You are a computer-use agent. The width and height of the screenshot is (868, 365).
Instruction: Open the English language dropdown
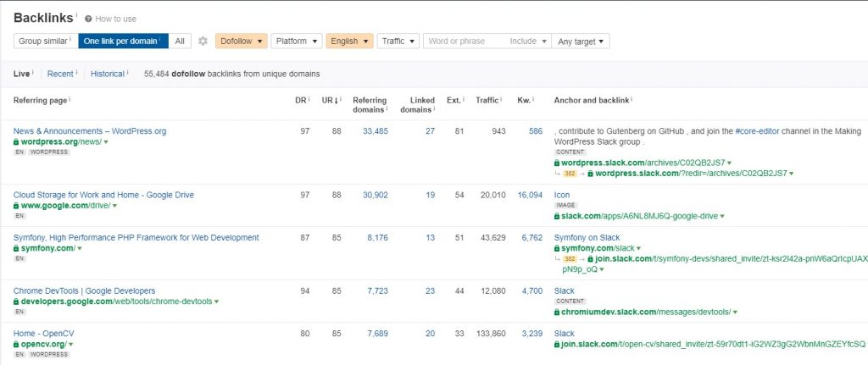(350, 41)
